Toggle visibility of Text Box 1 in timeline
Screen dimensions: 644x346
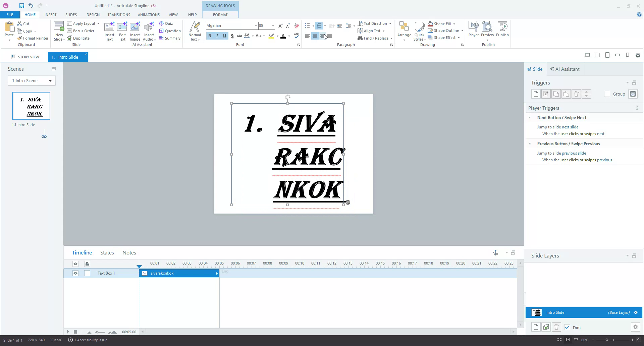click(x=75, y=273)
